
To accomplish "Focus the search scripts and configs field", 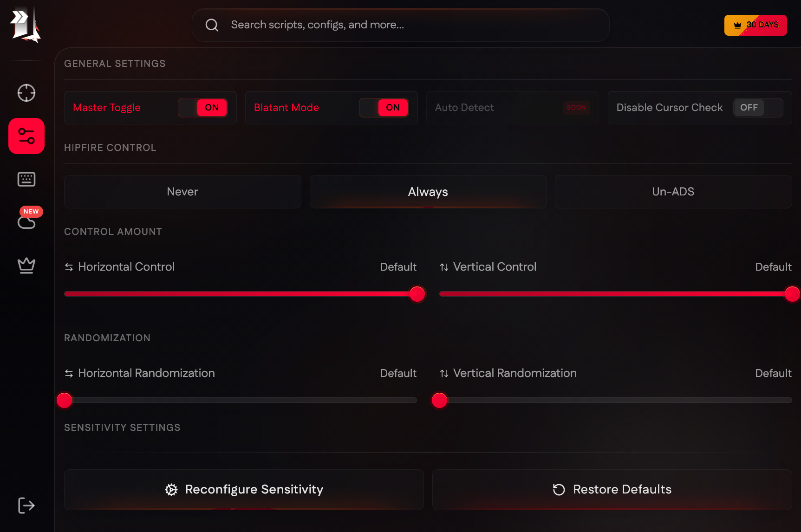I will [401, 25].
